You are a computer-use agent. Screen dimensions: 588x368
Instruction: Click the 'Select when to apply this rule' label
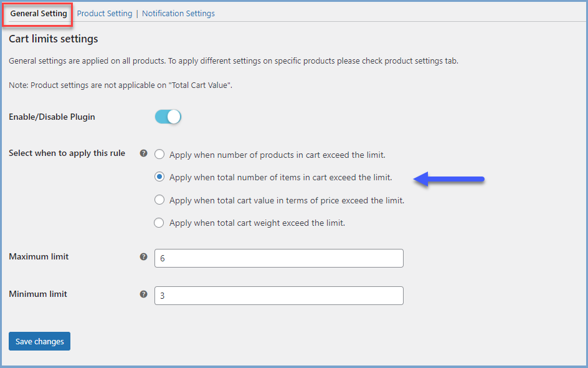point(67,153)
